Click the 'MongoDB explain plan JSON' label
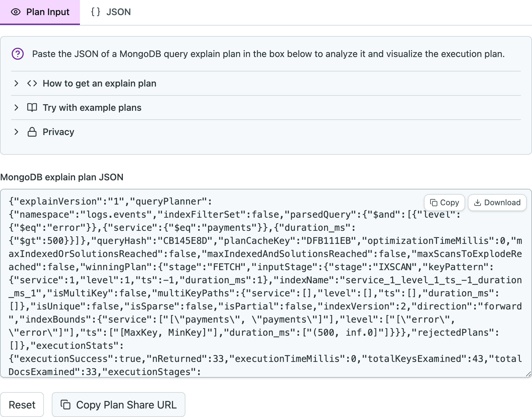 62,177
